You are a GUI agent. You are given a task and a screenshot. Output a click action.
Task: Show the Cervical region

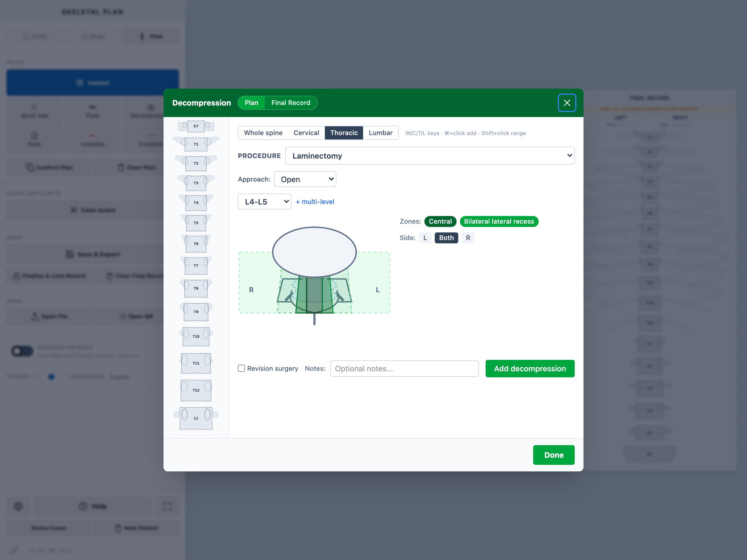tap(306, 133)
